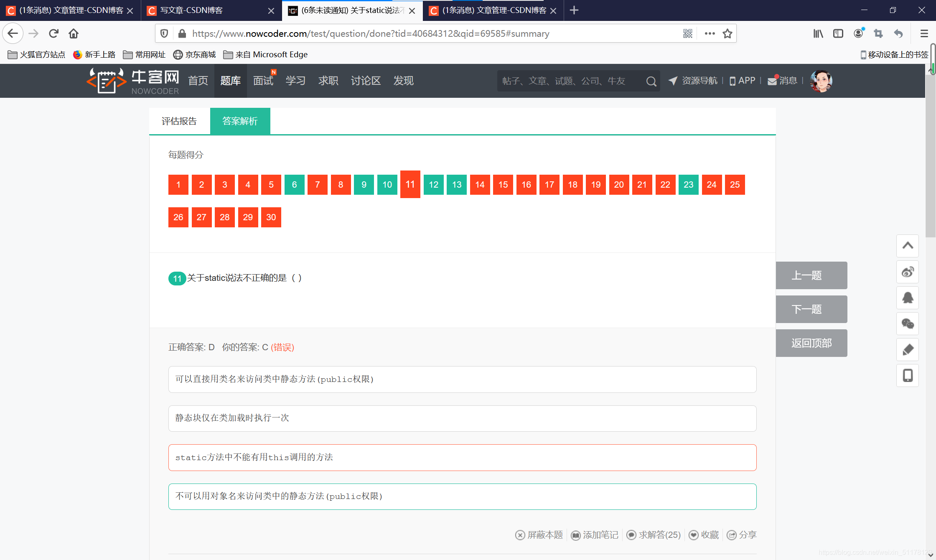Jump to question 25 score box
Viewport: 936px width, 560px height.
735,185
